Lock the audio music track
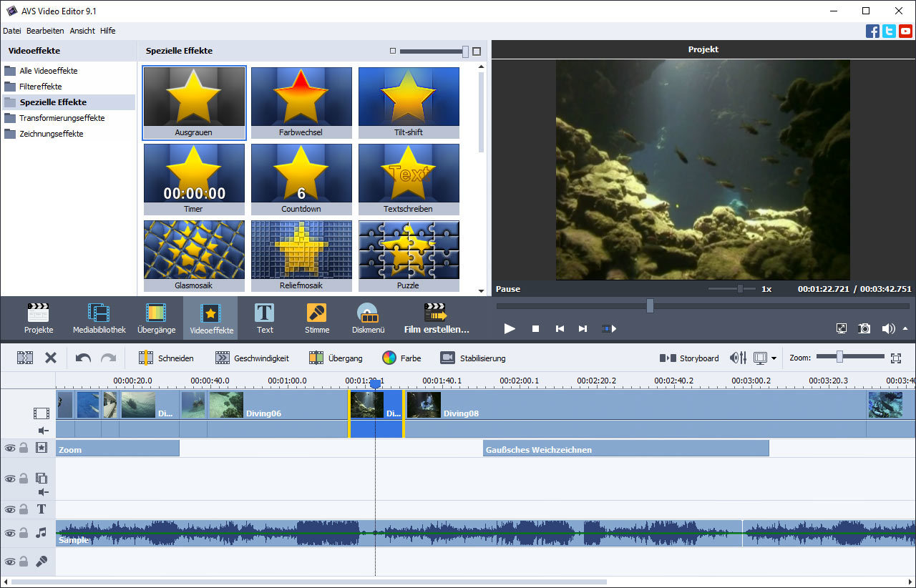This screenshot has width=916, height=588. point(24,533)
